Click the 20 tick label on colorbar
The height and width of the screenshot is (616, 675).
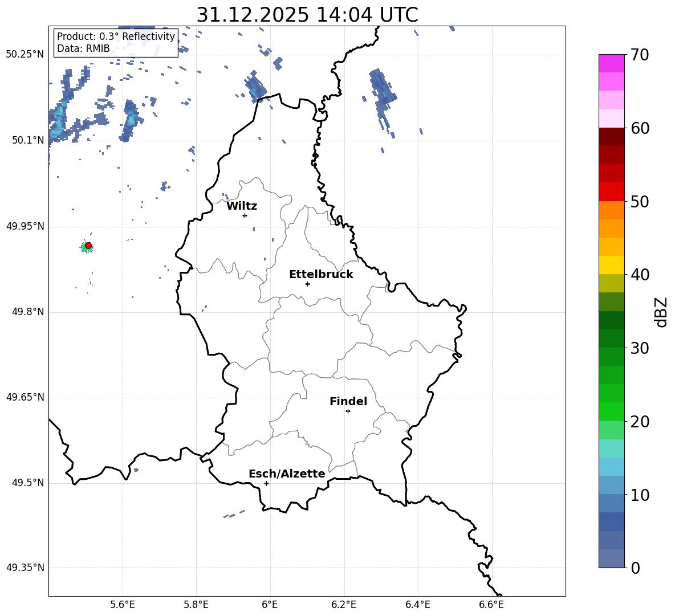point(640,422)
